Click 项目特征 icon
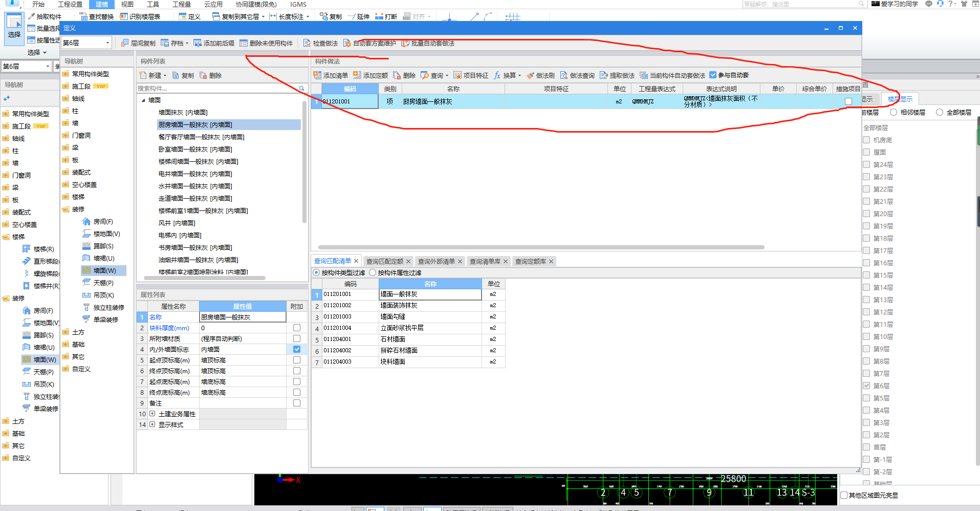980x511 pixels. 458,75
